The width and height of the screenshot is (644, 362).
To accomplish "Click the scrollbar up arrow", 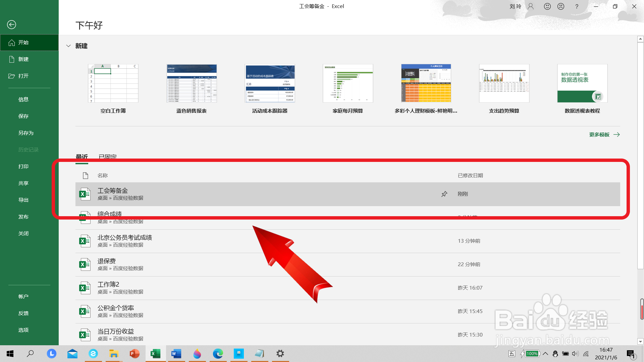I will [640, 39].
